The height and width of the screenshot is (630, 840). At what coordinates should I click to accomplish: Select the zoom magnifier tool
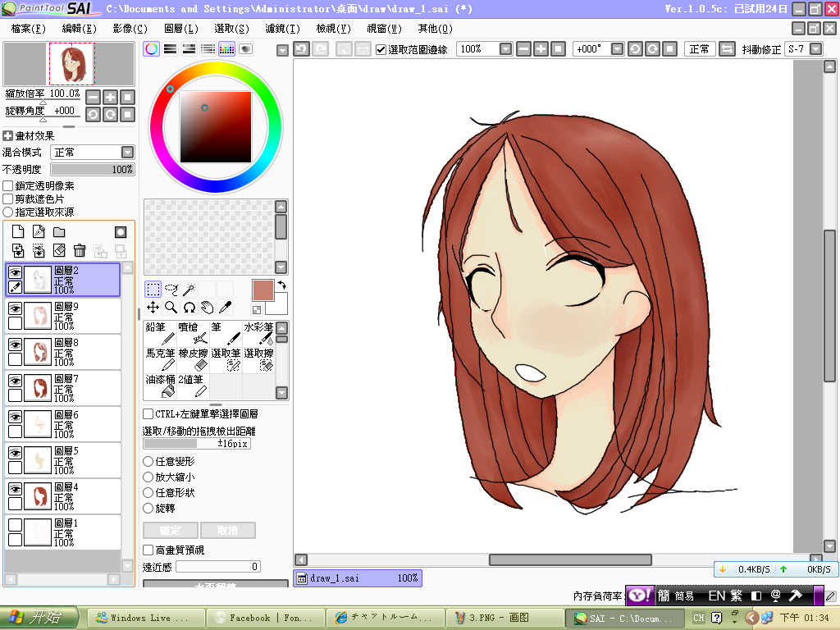tap(171, 308)
